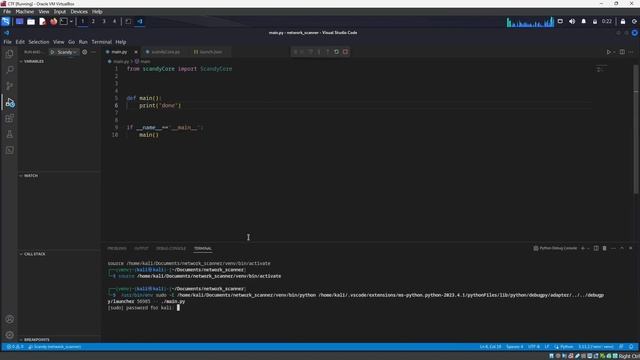Screen dimensions: 640x360
Task: Switch to the launch.json editor tab
Action: point(211,52)
